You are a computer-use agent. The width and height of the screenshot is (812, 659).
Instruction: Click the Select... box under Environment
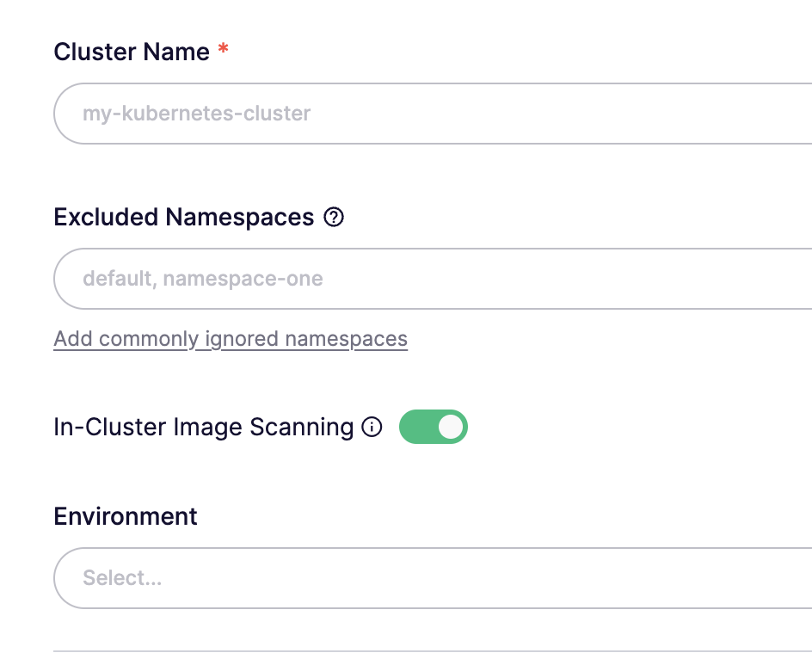tap(344, 578)
